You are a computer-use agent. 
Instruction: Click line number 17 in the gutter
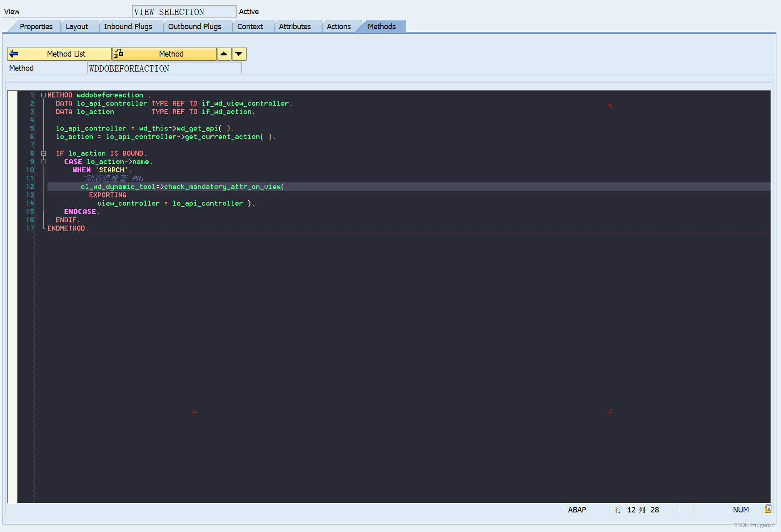[30, 228]
